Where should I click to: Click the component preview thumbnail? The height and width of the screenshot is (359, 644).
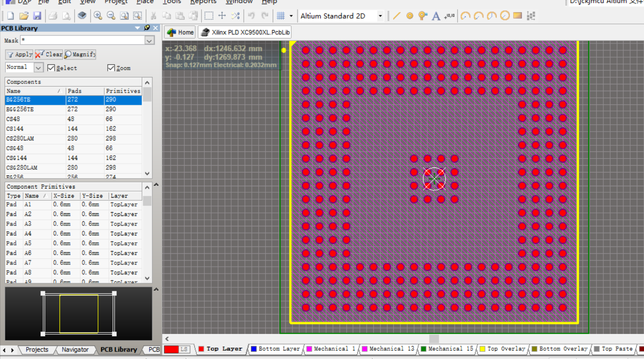78,314
